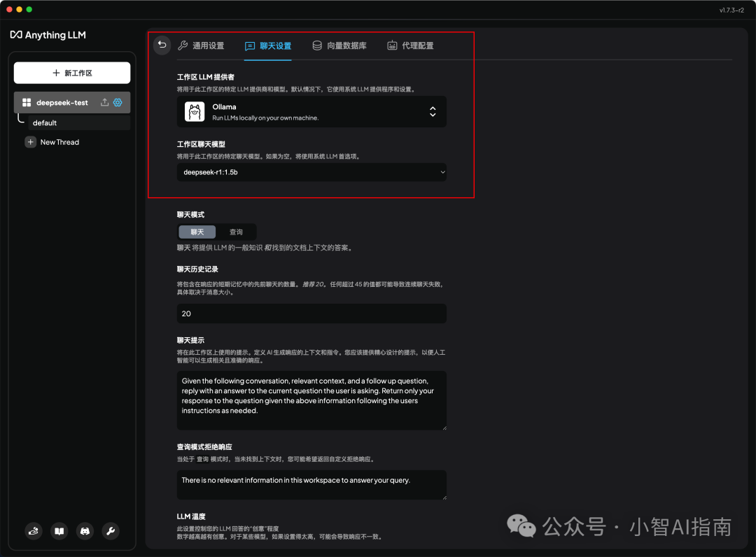Switch to 向量数据库 tab
Viewport: 756px width, 557px height.
(x=339, y=45)
